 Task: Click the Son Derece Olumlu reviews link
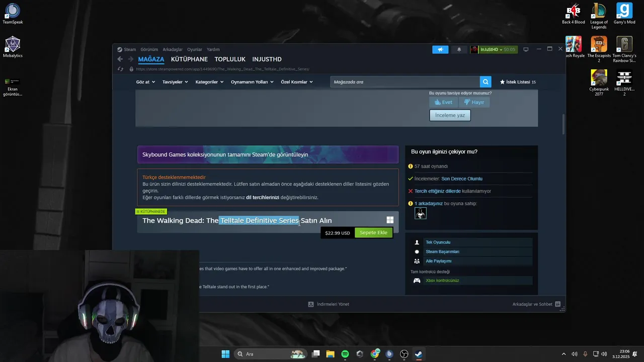(462, 178)
